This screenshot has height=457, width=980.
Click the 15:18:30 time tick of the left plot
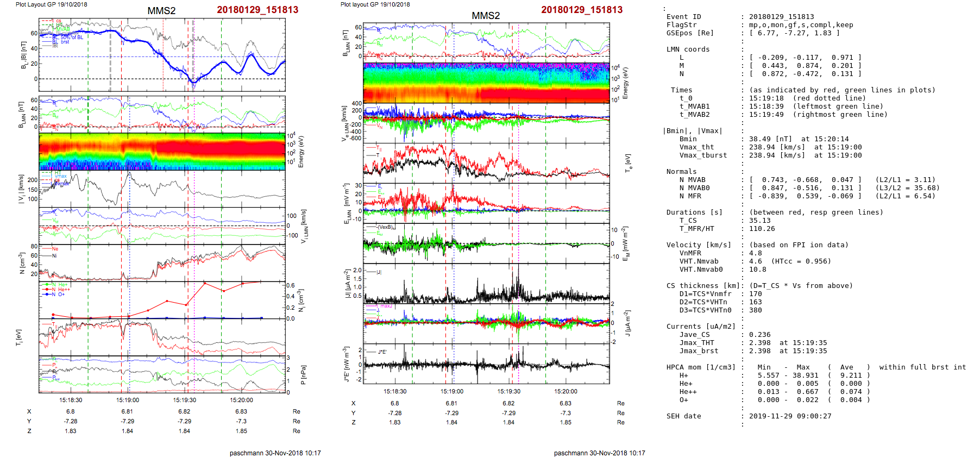pyautogui.click(x=71, y=400)
